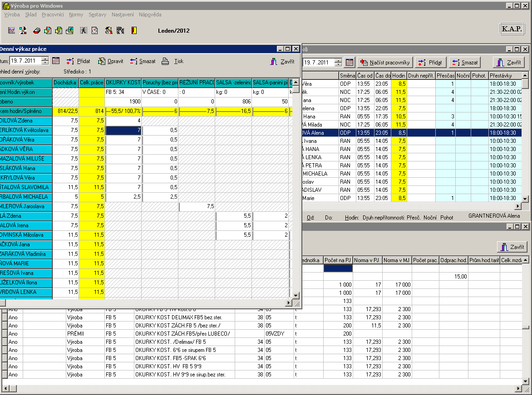Open the Nastavení menu

click(123, 15)
